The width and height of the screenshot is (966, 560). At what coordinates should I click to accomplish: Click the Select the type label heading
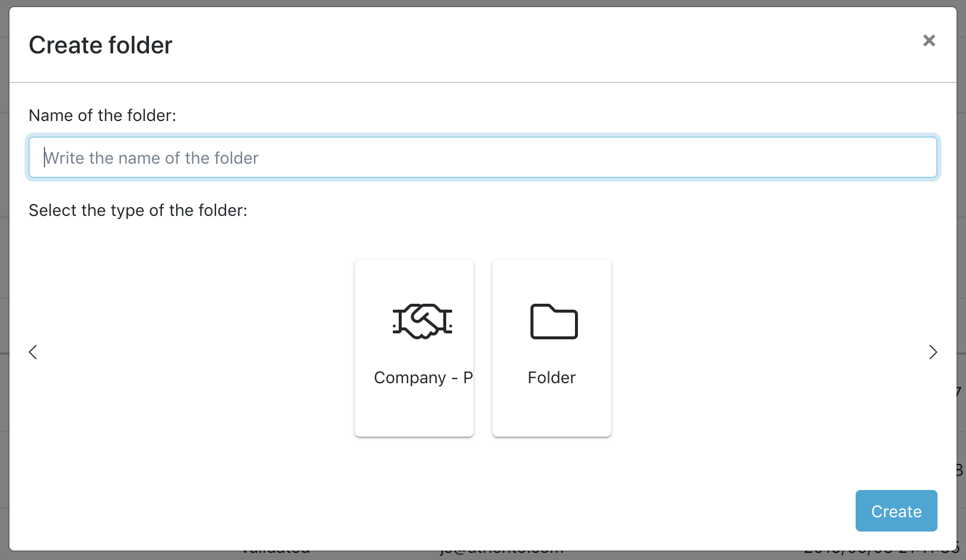point(137,210)
